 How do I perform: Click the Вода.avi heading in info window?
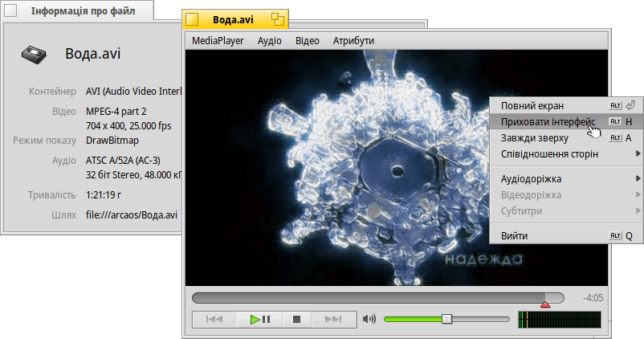[93, 54]
